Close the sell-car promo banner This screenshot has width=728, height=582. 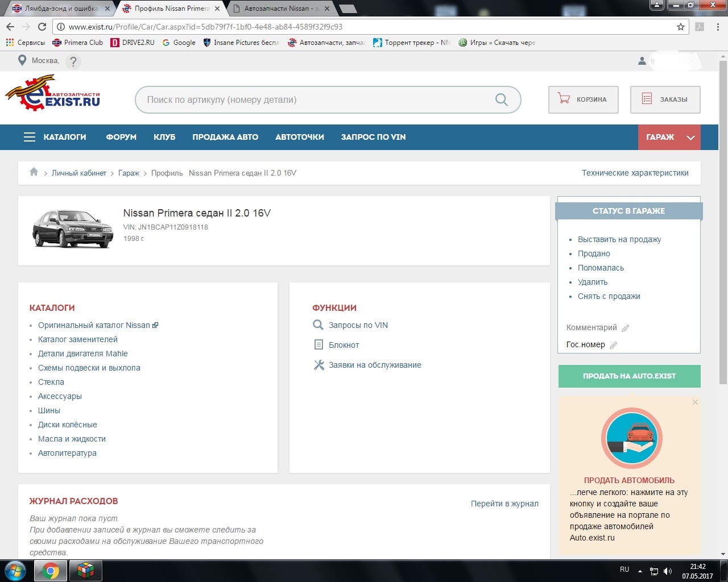point(695,402)
